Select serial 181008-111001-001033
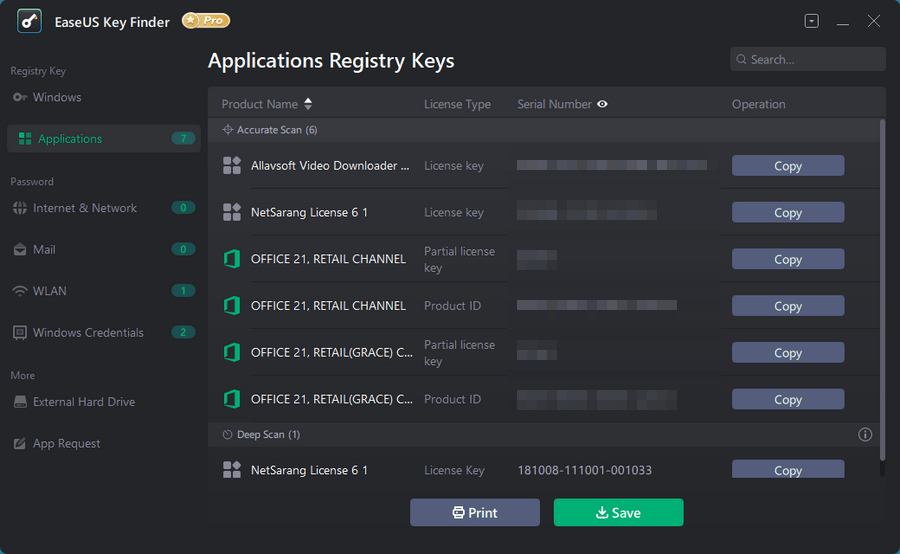900x554 pixels. pos(584,470)
